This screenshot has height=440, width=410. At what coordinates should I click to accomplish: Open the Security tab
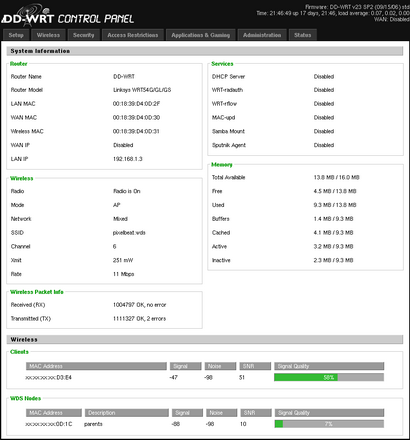click(x=84, y=35)
